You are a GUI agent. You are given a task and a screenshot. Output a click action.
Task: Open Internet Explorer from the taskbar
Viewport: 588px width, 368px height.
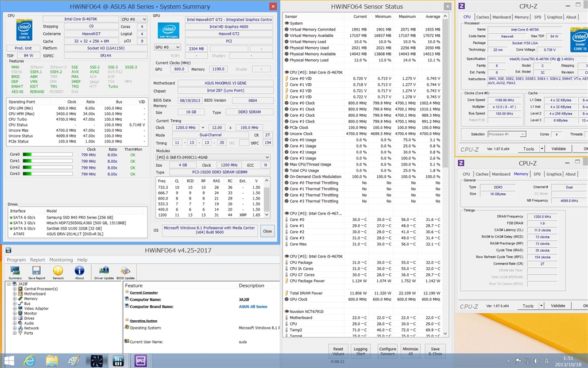pos(29,361)
